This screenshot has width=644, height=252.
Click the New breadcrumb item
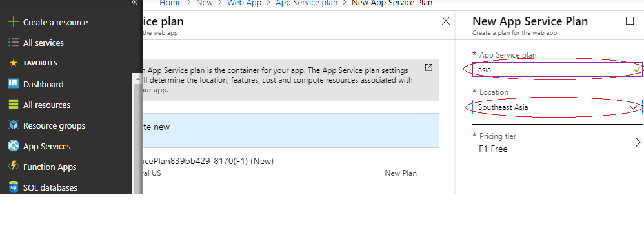click(x=204, y=3)
